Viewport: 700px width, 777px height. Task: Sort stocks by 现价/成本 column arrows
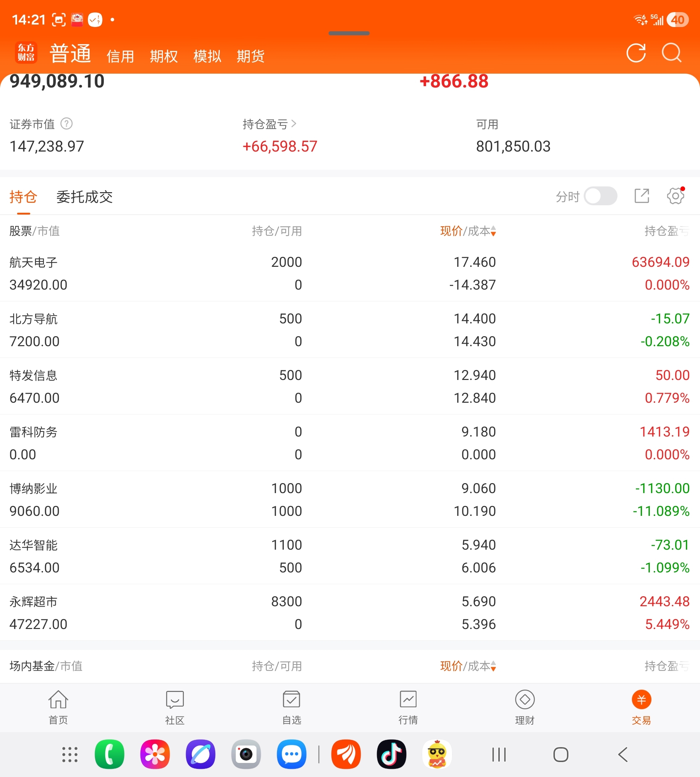coord(493,231)
